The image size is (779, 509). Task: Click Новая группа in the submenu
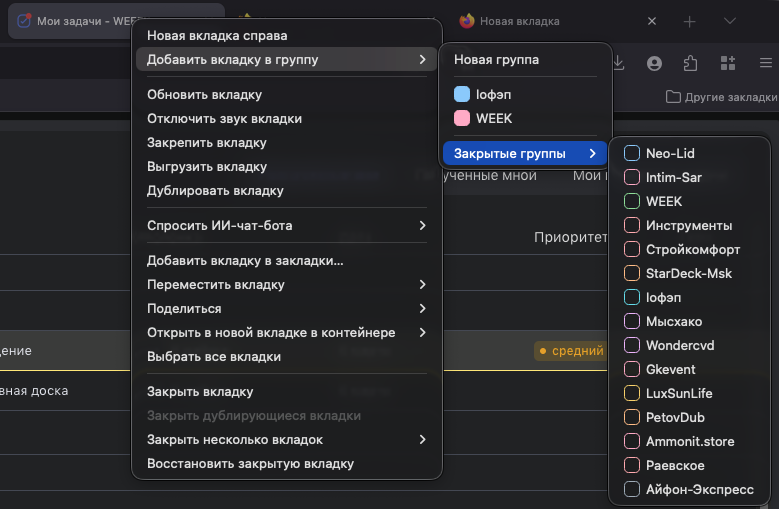496,59
